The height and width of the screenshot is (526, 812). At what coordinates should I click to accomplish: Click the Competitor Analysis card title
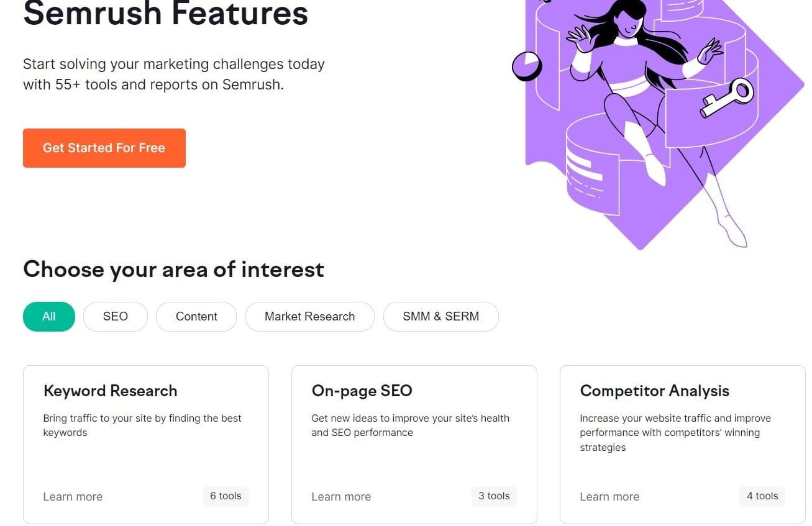click(654, 391)
